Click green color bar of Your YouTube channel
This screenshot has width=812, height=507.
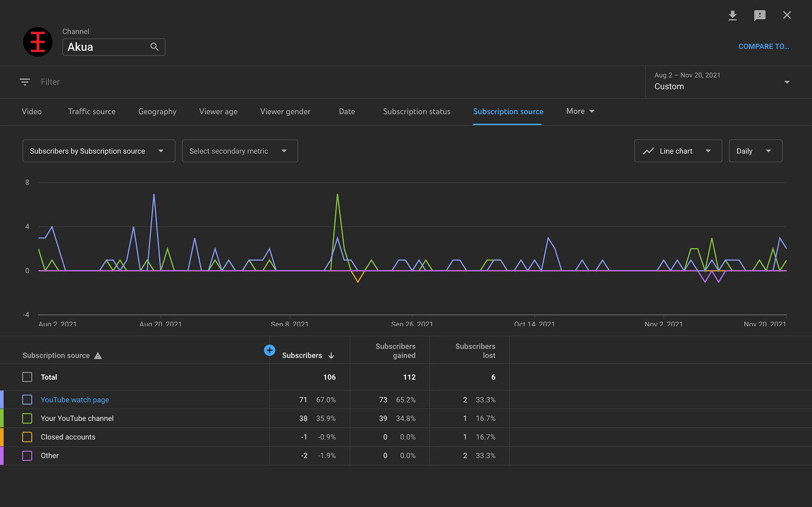pyautogui.click(x=2, y=418)
